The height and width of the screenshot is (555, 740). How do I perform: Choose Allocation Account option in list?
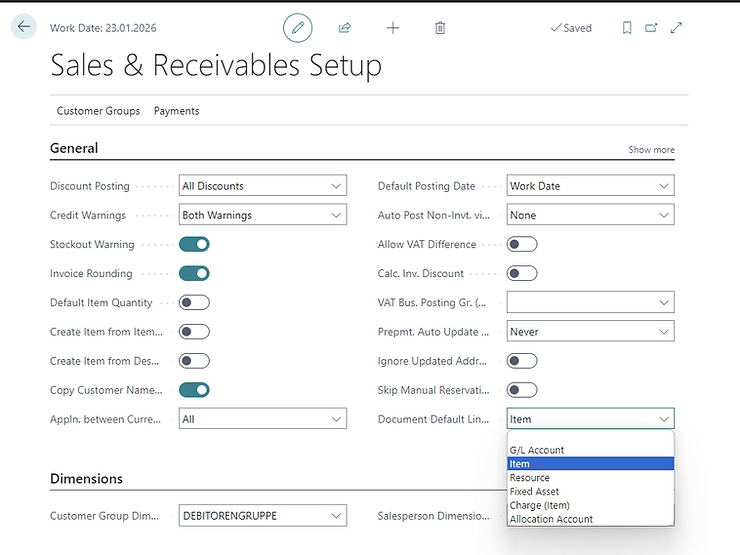tap(551, 519)
